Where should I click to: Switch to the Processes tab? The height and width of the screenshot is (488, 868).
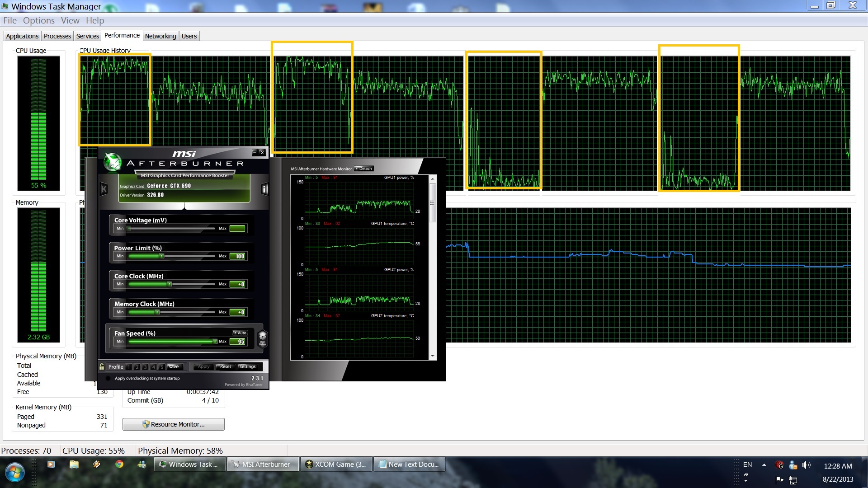click(57, 36)
